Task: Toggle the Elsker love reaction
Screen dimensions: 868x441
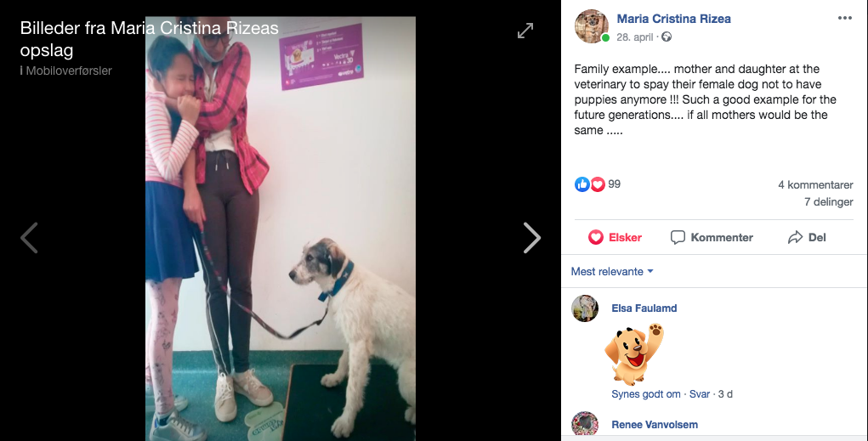Action: pos(615,237)
